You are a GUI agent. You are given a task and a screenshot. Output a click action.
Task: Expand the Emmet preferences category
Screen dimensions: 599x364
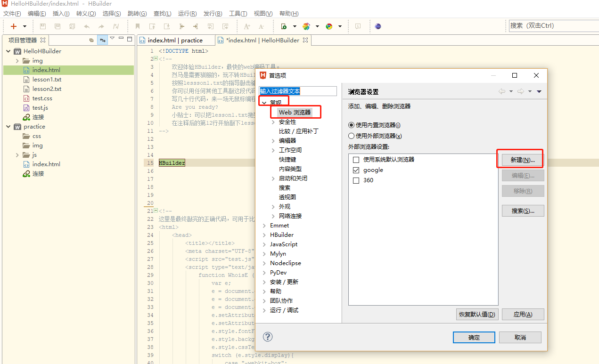tap(264, 225)
